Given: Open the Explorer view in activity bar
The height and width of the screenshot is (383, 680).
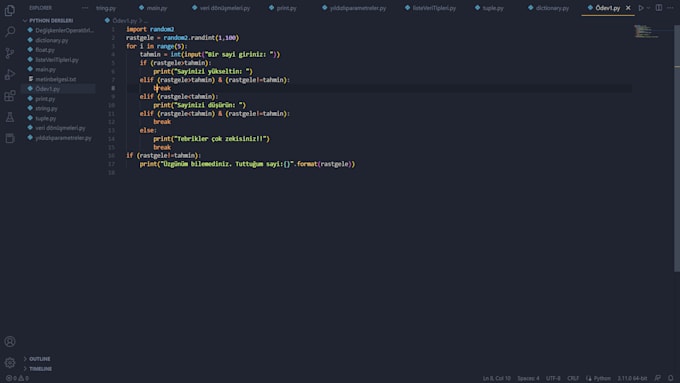Looking at the screenshot, I should (10, 10).
